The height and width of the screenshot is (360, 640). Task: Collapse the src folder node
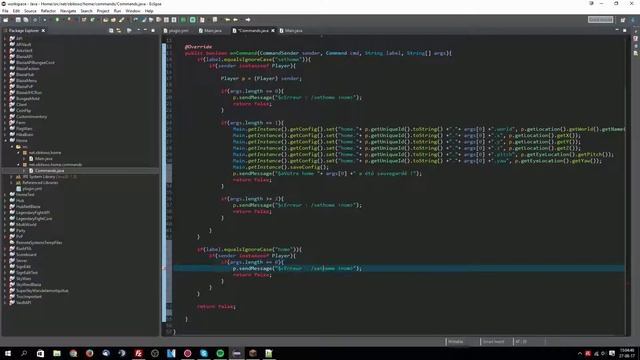12,147
